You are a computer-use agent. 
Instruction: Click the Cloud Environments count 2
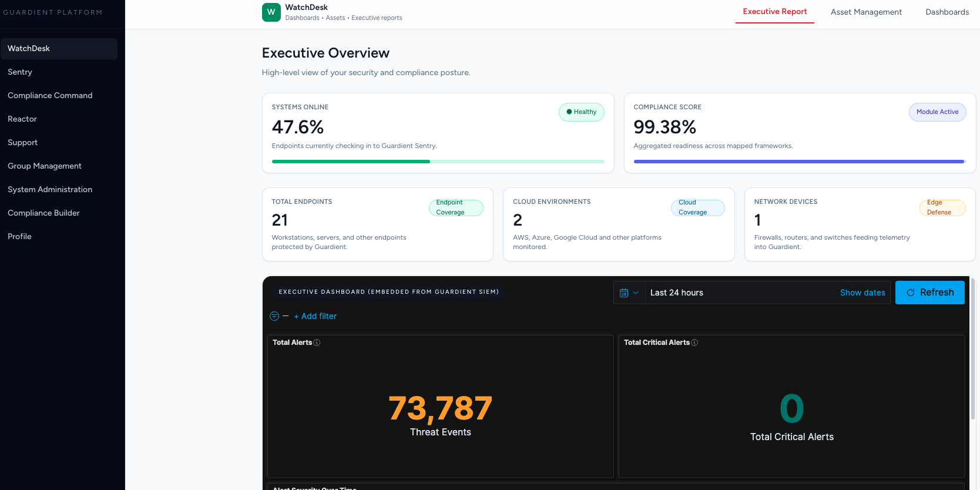click(518, 220)
